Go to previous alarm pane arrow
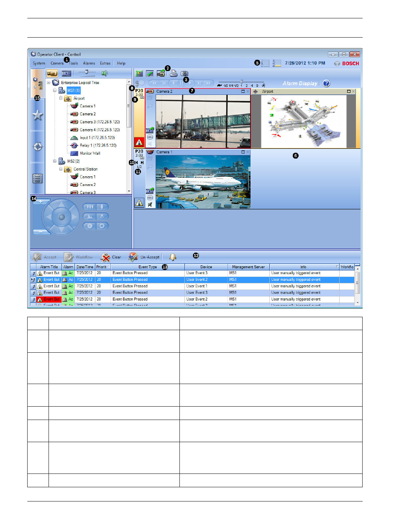The height and width of the screenshot is (532, 399). [136, 163]
